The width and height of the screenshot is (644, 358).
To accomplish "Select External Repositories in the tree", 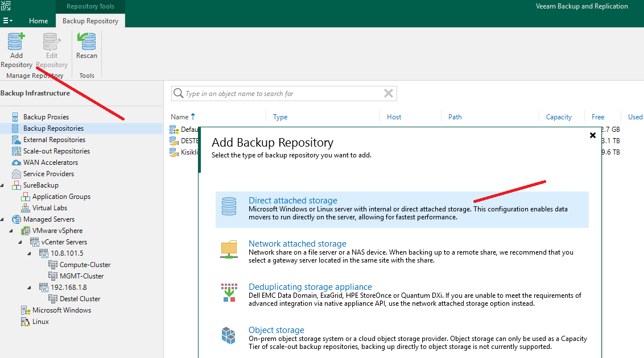I will click(54, 140).
